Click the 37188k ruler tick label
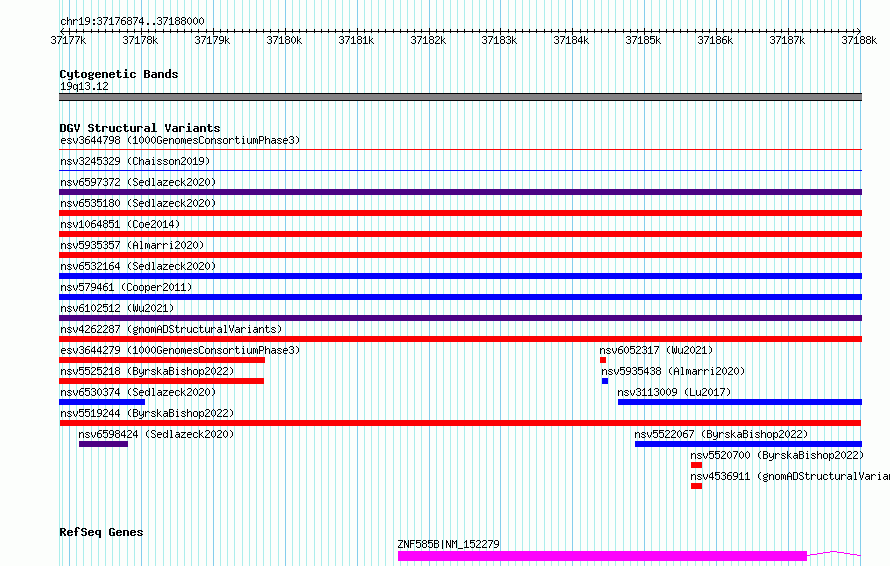Viewport: 890px width, 566px height. [x=859, y=40]
